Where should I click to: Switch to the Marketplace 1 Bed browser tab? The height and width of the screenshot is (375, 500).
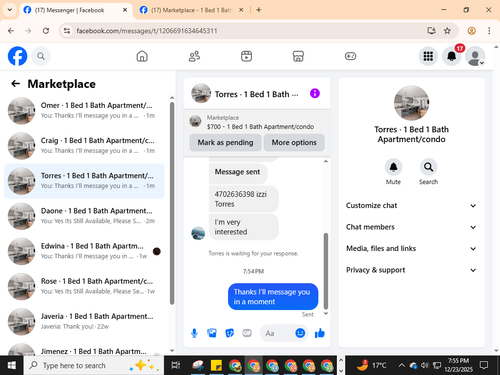click(x=191, y=10)
